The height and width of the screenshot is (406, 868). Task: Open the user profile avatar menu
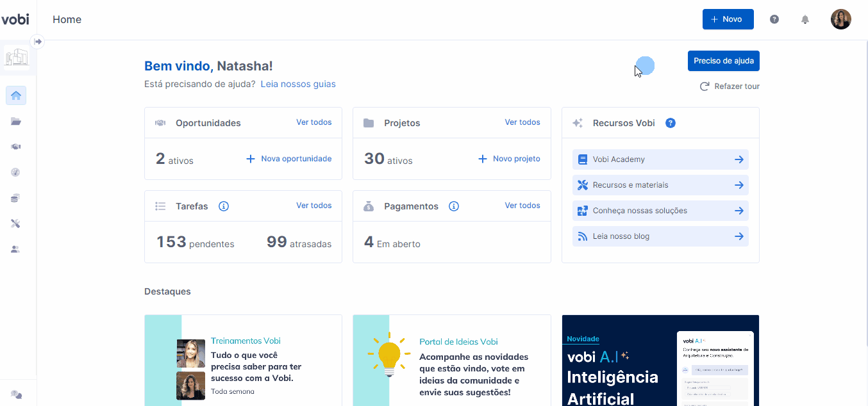(841, 19)
